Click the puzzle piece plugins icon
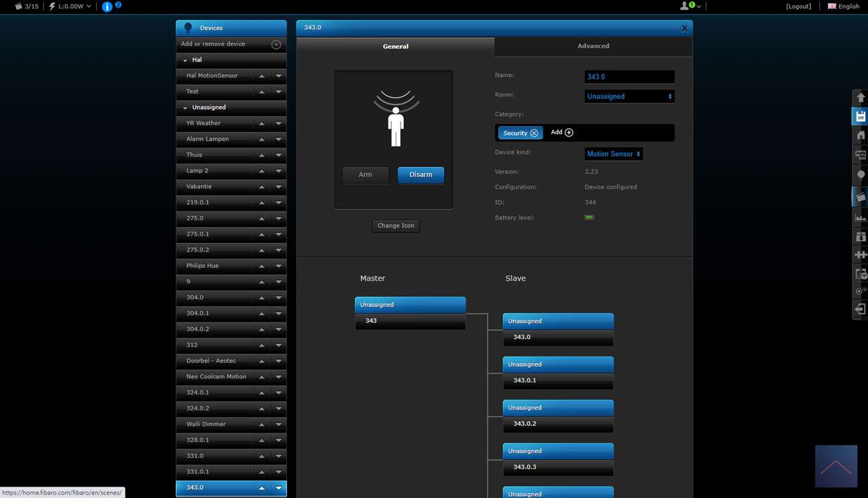Screen dimensions: 868x498 860,254
